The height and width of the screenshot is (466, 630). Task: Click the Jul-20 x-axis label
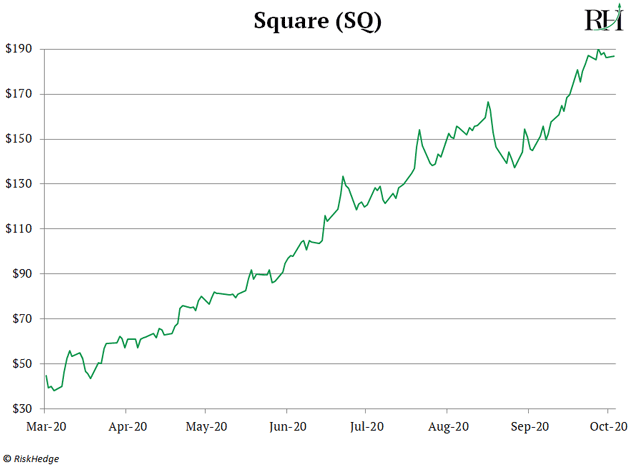coord(367,427)
